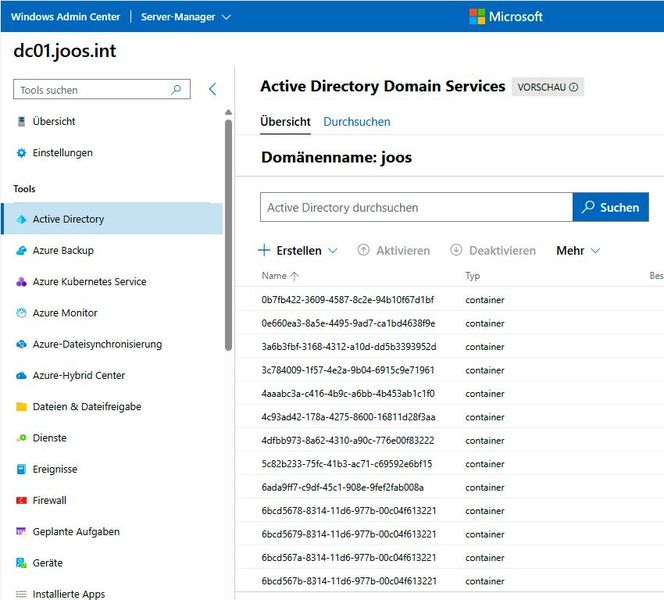Switch to the Durchsuchen tab
Viewport: 664px width, 600px height.
tap(357, 122)
